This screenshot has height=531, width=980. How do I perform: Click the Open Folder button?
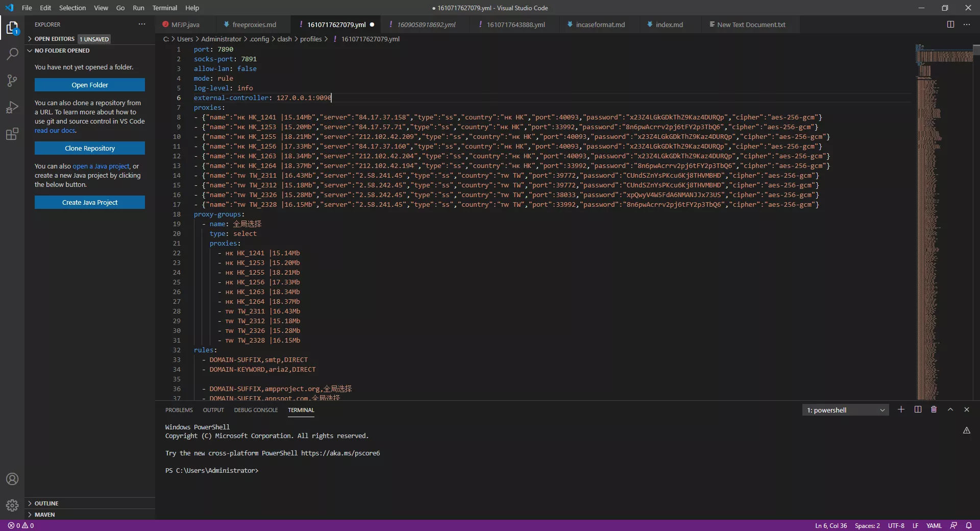pos(90,85)
